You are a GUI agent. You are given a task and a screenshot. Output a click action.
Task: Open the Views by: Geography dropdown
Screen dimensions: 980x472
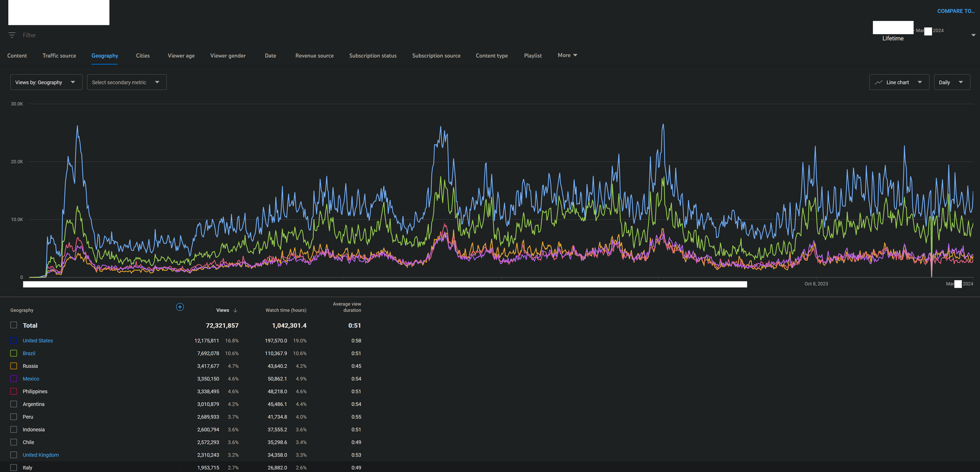coord(46,82)
